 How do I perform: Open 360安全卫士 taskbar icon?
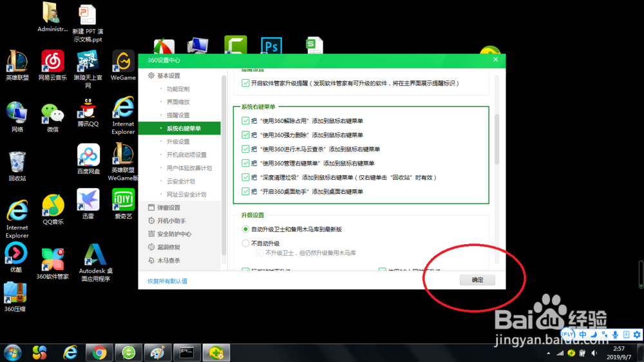[x=216, y=352]
